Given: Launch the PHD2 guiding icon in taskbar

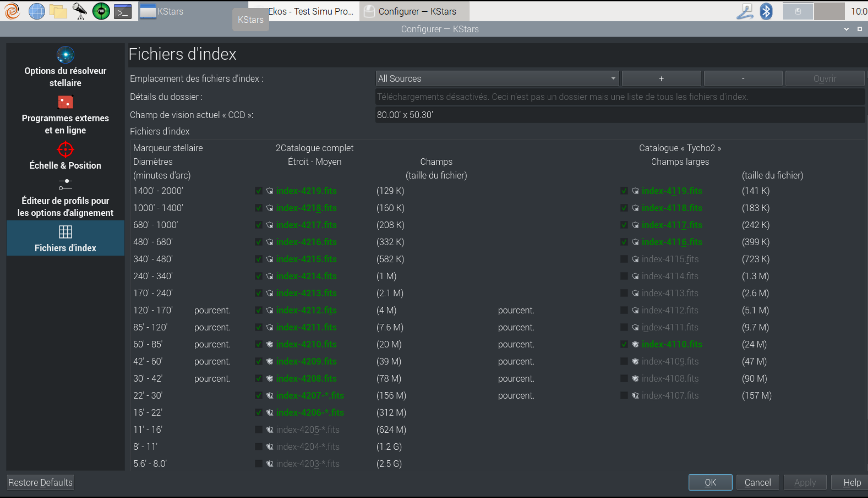Looking at the screenshot, I should click(x=101, y=11).
